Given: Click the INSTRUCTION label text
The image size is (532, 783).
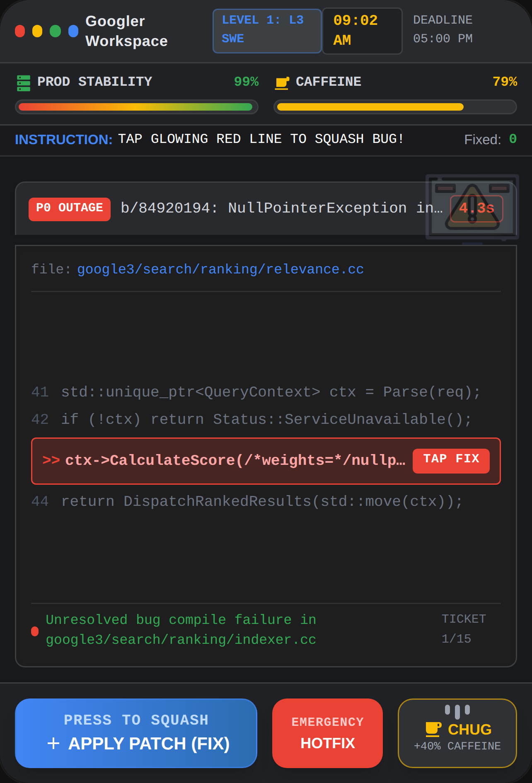Looking at the screenshot, I should (64, 140).
